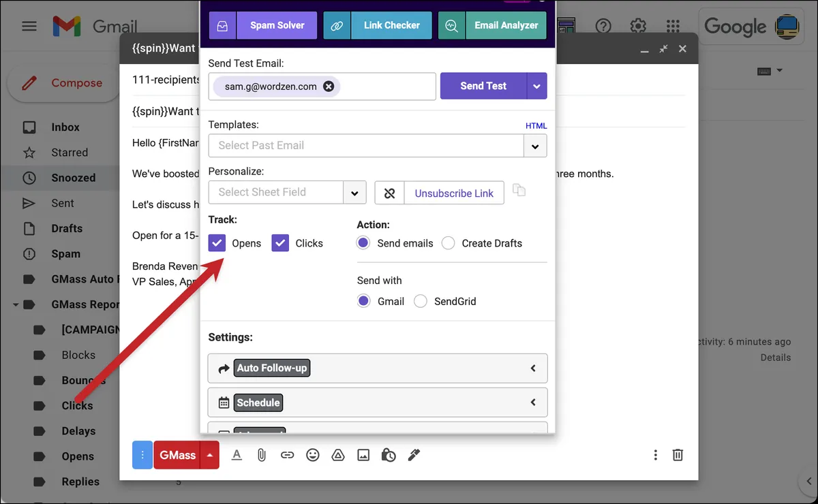Click the Link Checker chain icon
The image size is (818, 504).
337,25
